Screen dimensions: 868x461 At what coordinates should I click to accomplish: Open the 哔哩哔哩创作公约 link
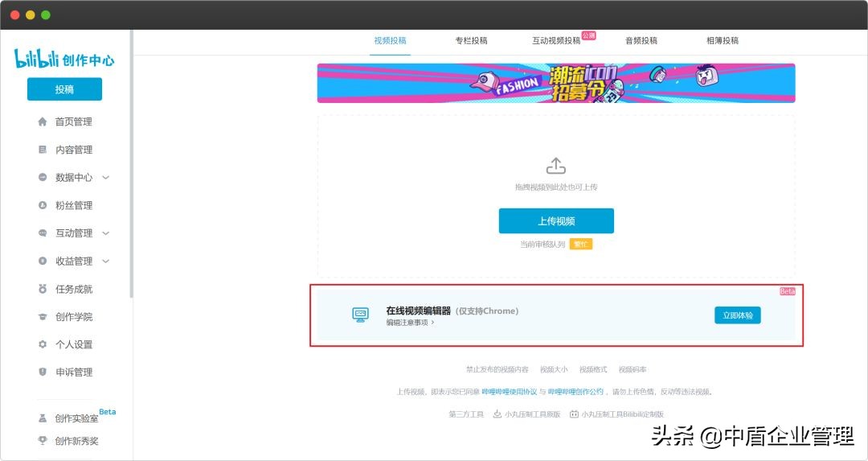coord(575,392)
